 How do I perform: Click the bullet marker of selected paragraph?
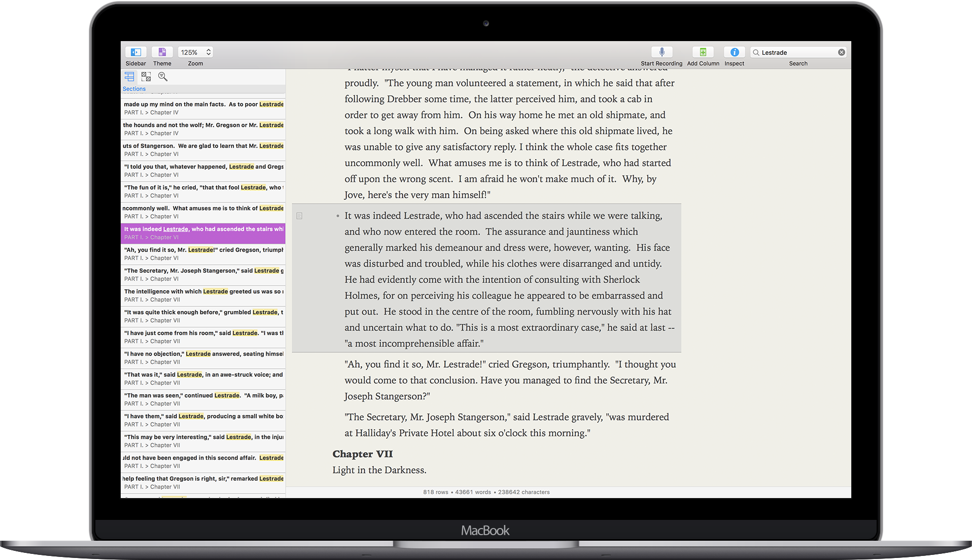click(337, 216)
